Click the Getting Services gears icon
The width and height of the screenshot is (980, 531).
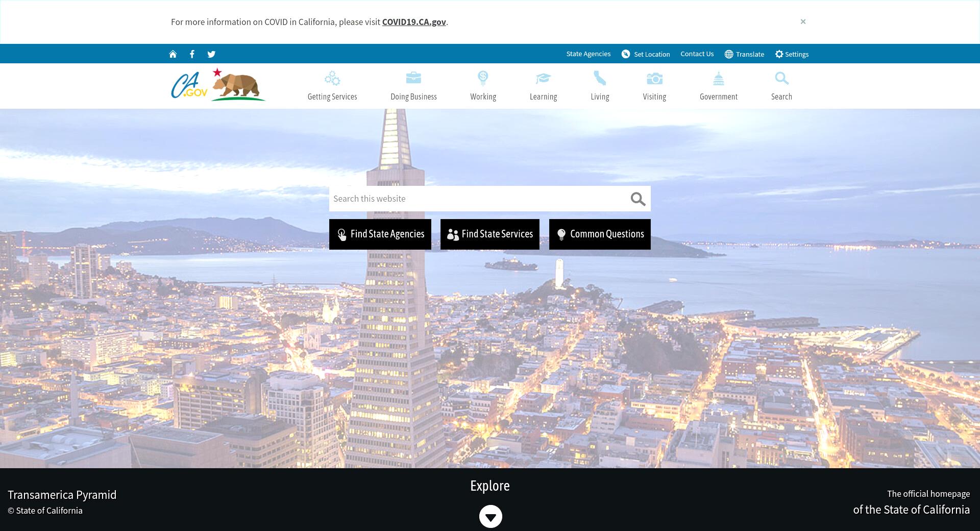point(332,78)
